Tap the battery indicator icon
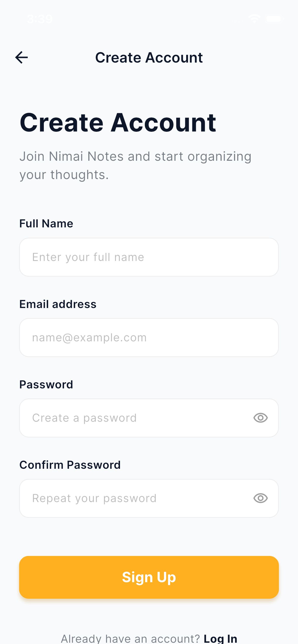The image size is (298, 644). [x=274, y=19]
